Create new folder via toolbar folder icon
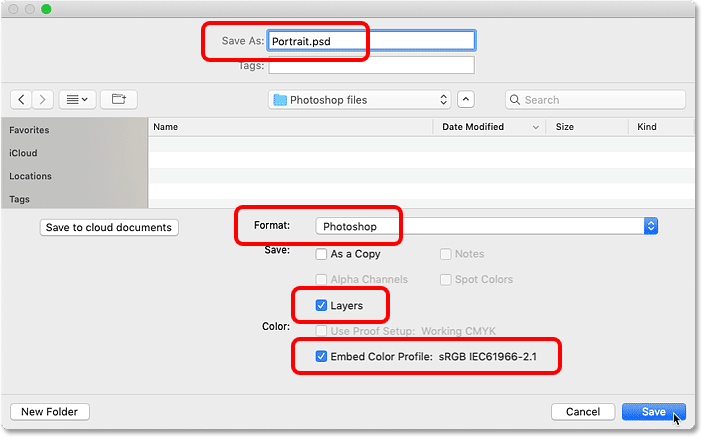Viewport: 705px width, 440px height. click(119, 99)
